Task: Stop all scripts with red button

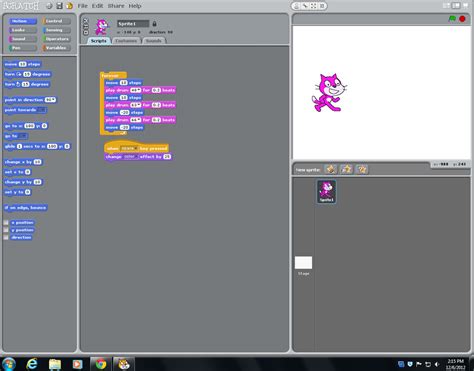Action: tap(462, 19)
